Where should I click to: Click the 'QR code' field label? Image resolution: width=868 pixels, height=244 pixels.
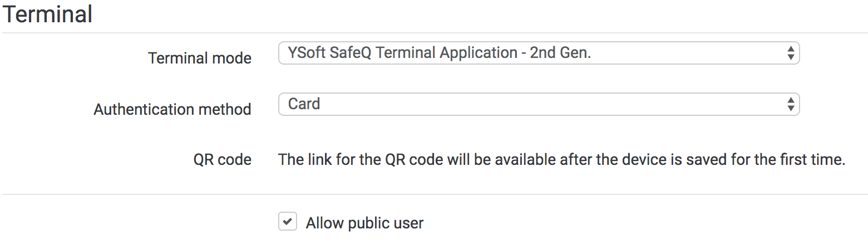click(222, 160)
